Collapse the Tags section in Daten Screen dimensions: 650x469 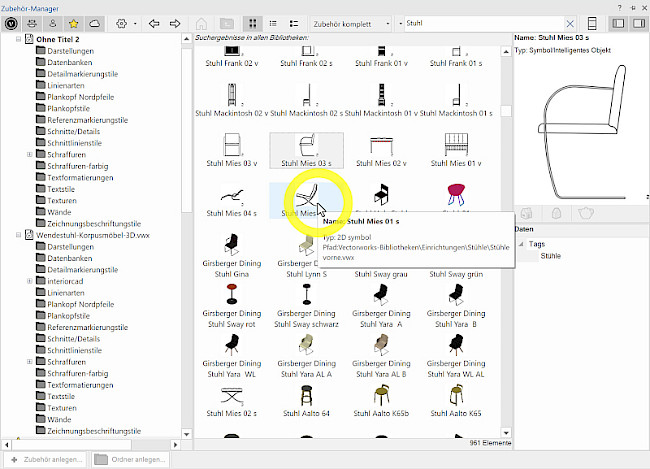pyautogui.click(x=520, y=244)
